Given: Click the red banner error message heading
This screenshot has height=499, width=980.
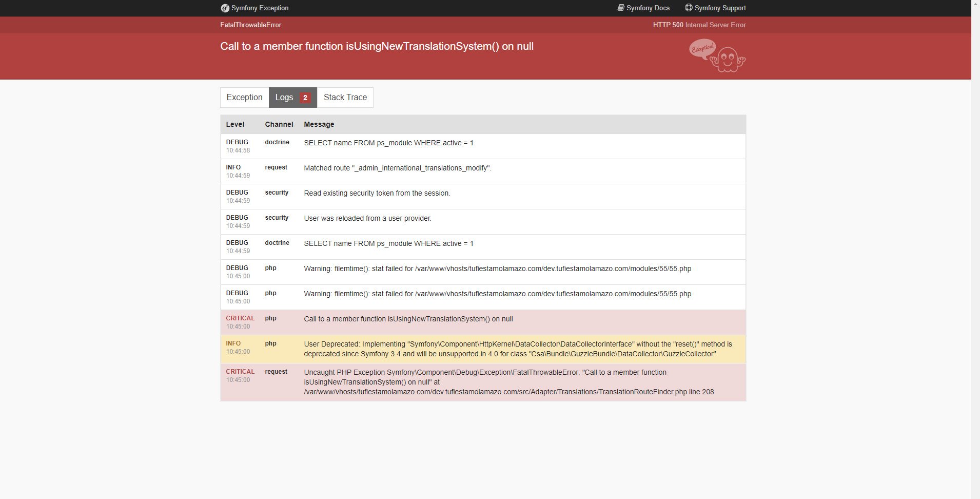Looking at the screenshot, I should (377, 46).
